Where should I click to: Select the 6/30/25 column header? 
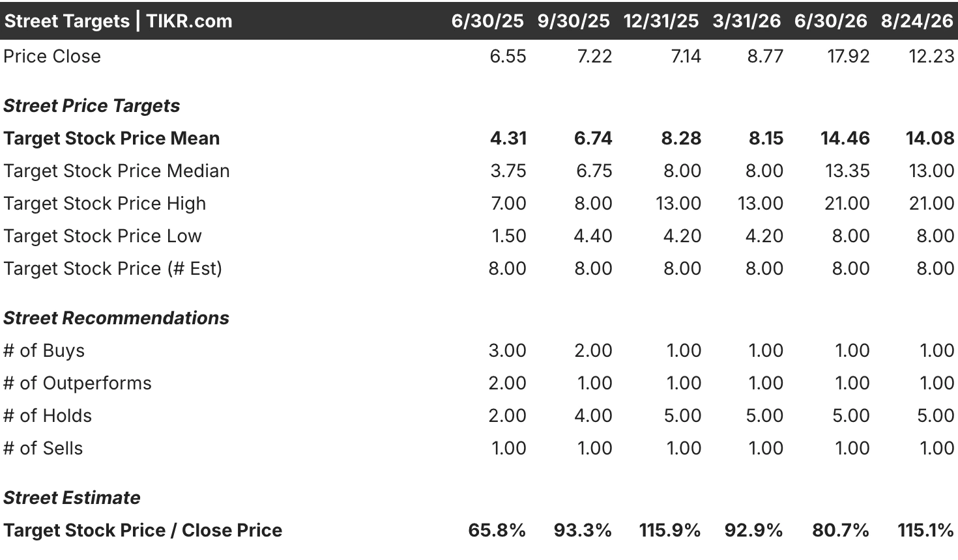click(487, 21)
